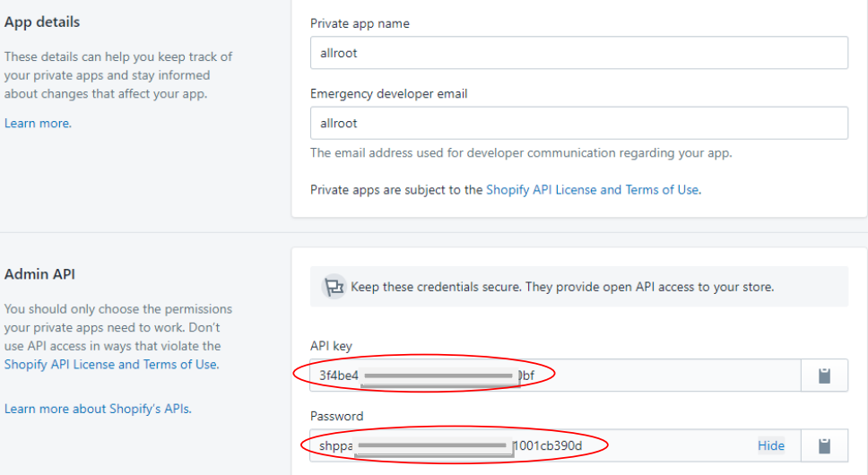Click the 'App details' heading

[42, 22]
